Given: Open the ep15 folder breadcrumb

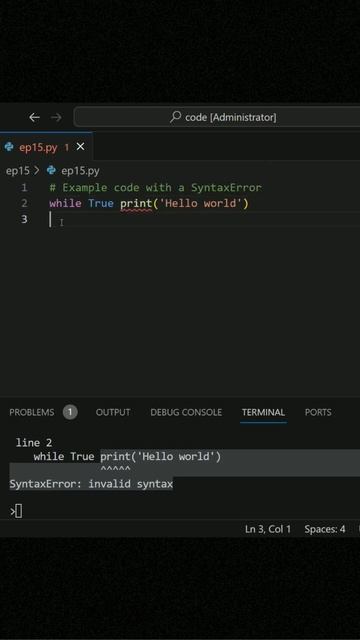Looking at the screenshot, I should point(18,171).
